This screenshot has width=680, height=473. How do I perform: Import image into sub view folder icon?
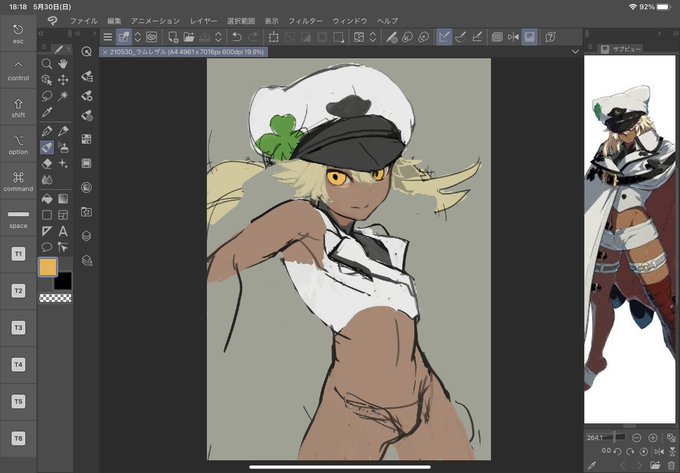pyautogui.click(x=655, y=466)
